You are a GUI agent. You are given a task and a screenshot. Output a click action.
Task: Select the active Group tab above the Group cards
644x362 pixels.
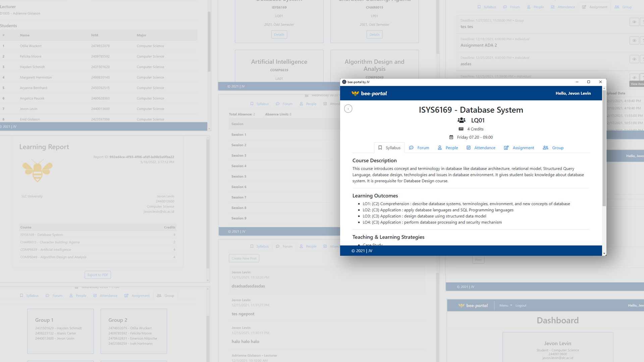point(165,296)
